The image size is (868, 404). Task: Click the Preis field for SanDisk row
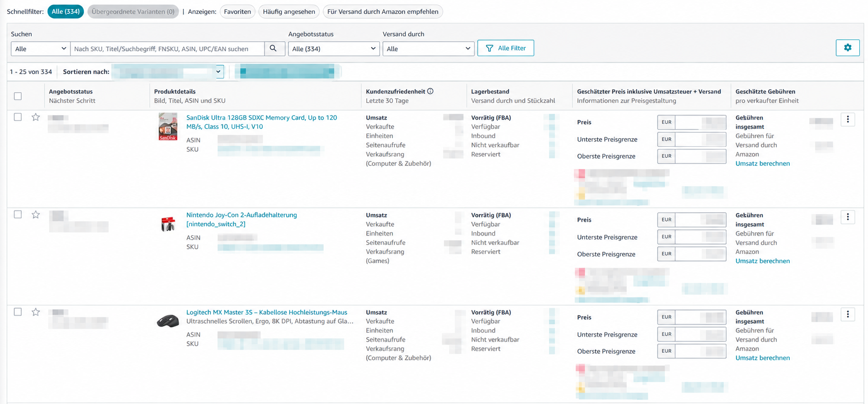[x=701, y=122]
